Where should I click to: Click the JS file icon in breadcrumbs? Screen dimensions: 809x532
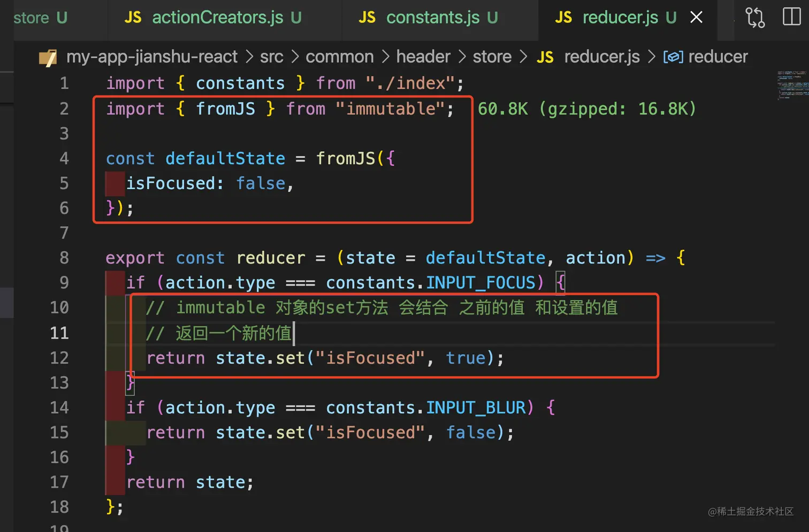coord(545,57)
